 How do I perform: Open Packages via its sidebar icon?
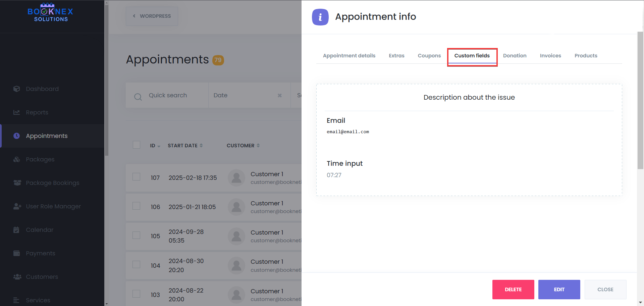[x=17, y=159]
